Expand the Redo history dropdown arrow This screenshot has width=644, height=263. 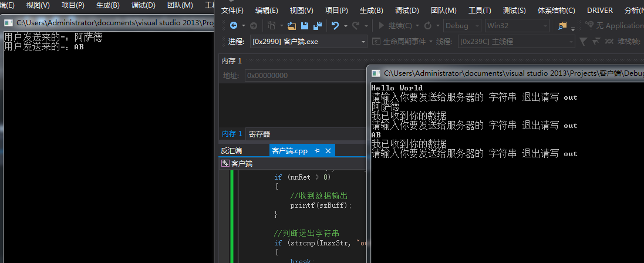click(x=366, y=25)
